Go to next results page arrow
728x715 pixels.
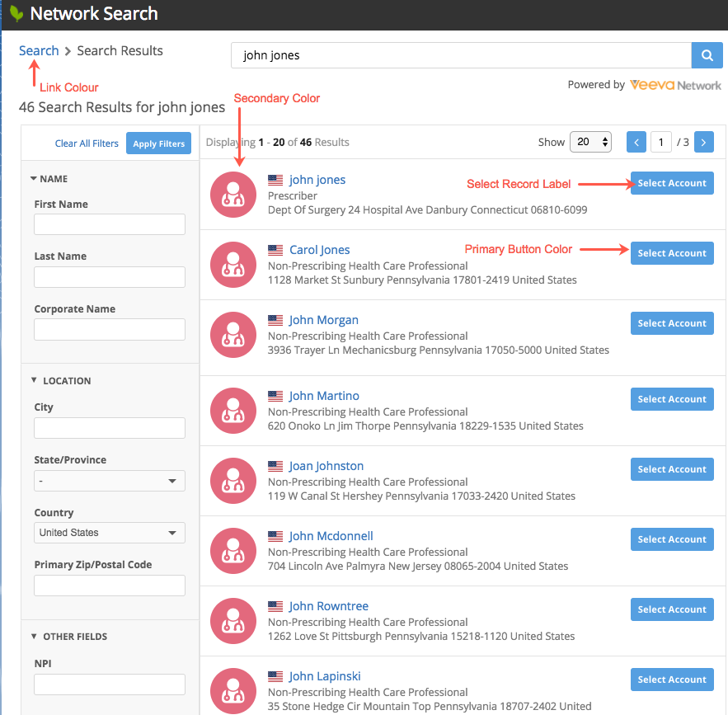pyautogui.click(x=703, y=142)
